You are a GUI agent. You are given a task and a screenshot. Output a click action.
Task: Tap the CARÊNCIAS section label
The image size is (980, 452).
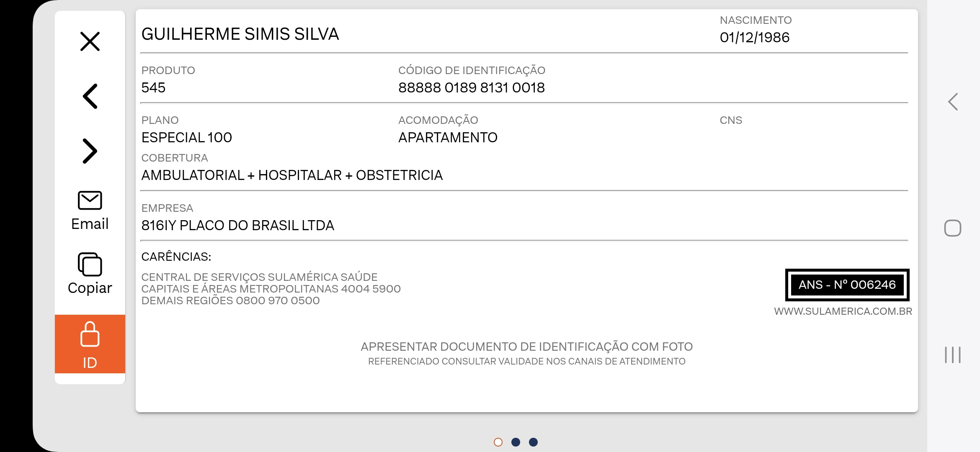pyautogui.click(x=176, y=257)
